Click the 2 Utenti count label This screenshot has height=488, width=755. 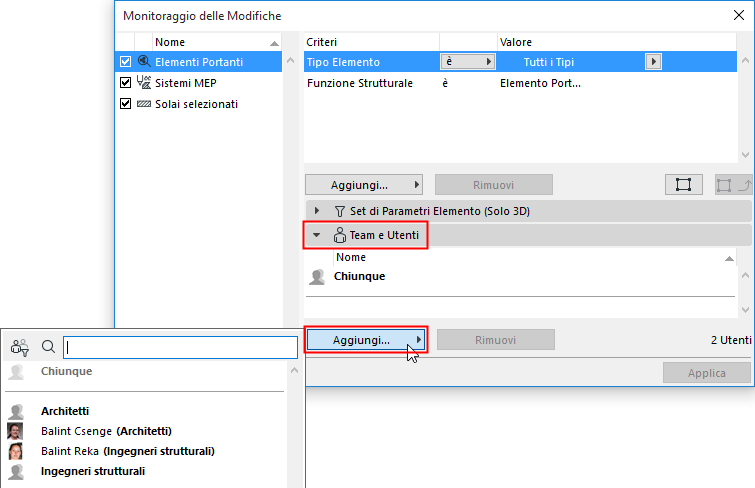[x=731, y=340]
